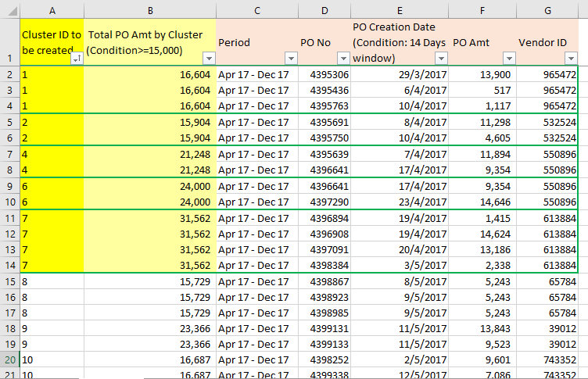588x379 pixels.
Task: Open the PO Amt filter dropdown
Action: (510, 59)
